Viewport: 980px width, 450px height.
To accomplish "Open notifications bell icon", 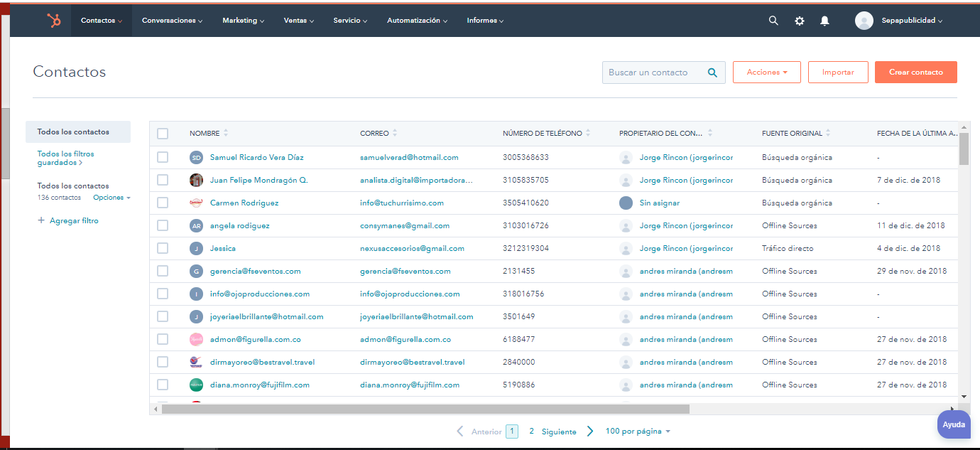I will click(x=824, y=21).
